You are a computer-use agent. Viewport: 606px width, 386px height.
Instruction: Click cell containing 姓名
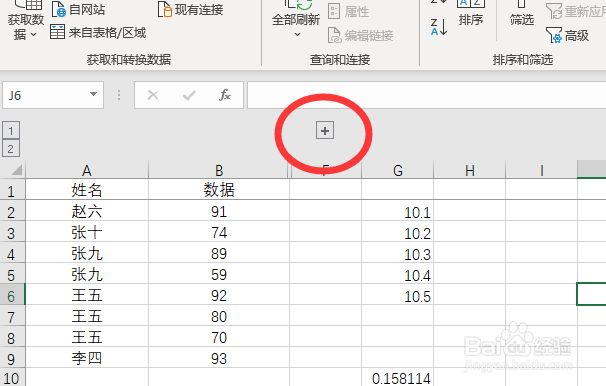[x=87, y=189]
